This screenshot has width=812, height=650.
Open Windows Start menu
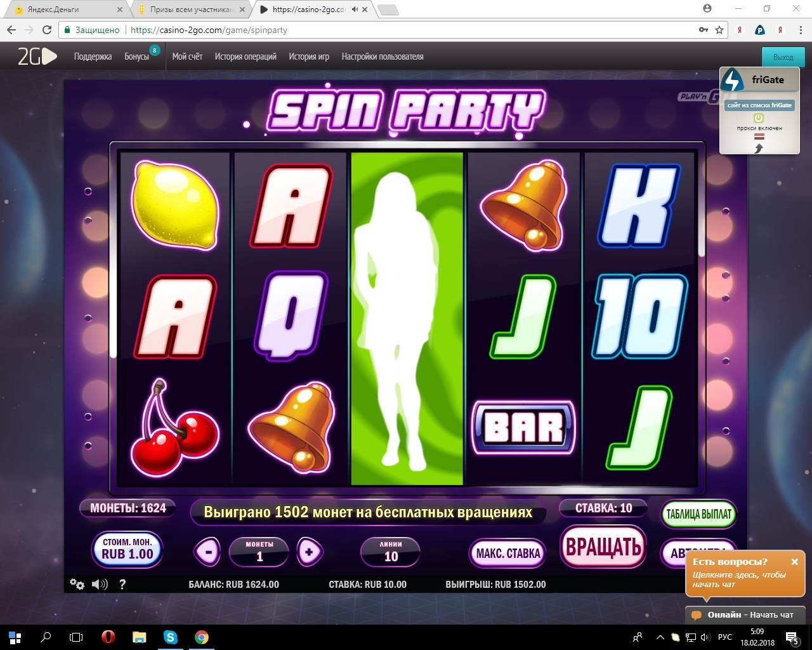point(15,637)
